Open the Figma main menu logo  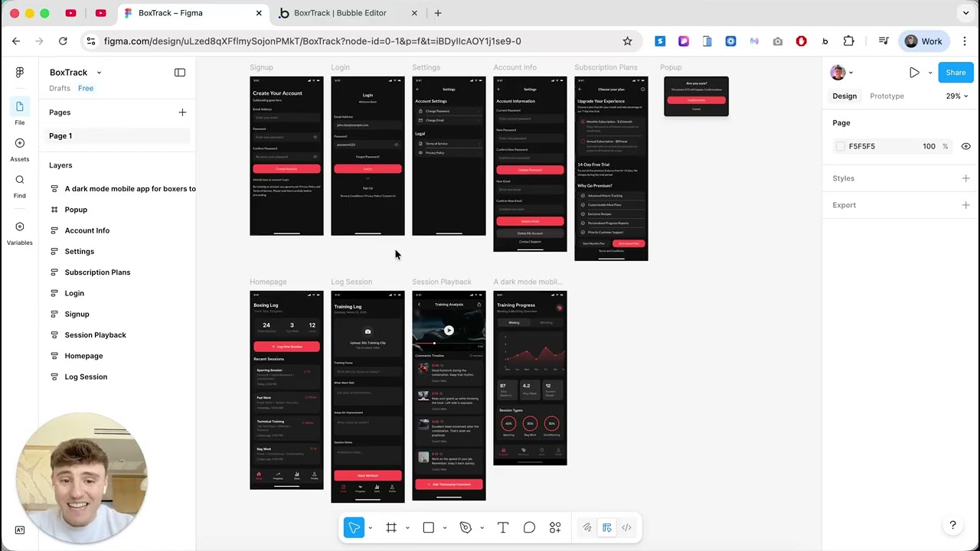[x=19, y=72]
